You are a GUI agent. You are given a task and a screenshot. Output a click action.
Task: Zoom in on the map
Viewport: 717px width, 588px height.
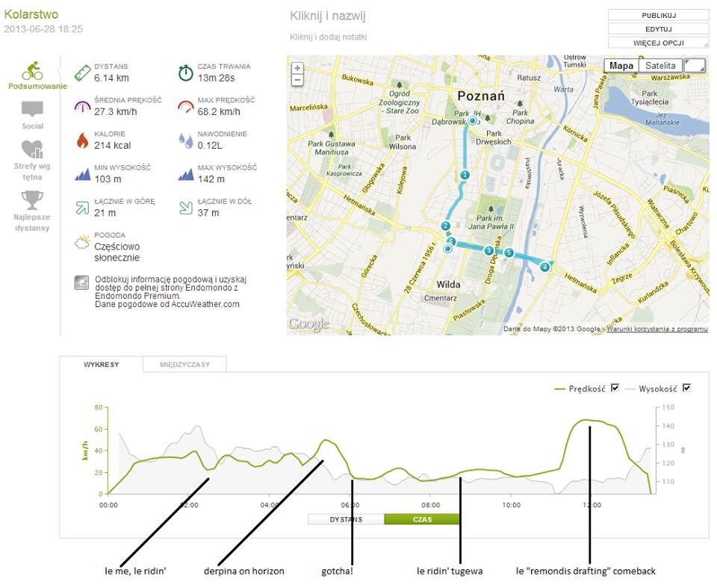tap(297, 67)
